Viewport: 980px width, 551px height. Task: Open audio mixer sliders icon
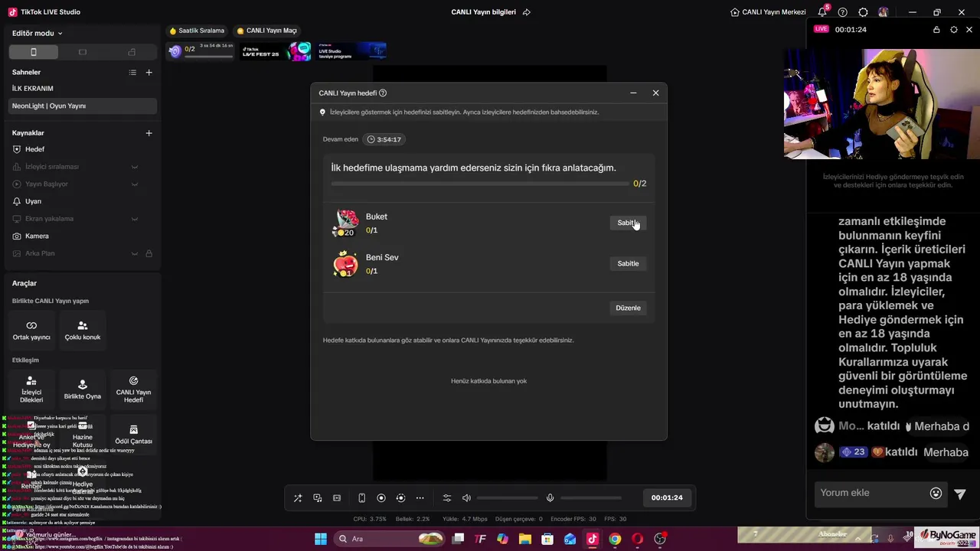pos(447,497)
